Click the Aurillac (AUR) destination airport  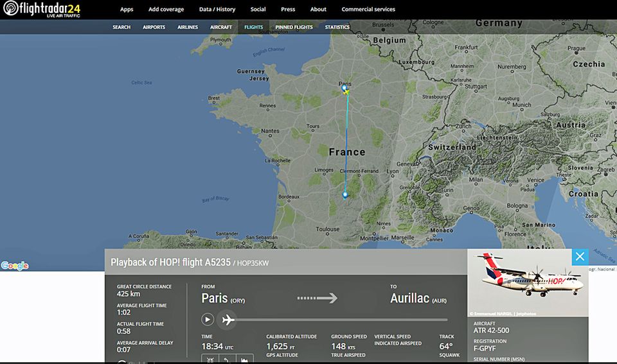click(418, 299)
